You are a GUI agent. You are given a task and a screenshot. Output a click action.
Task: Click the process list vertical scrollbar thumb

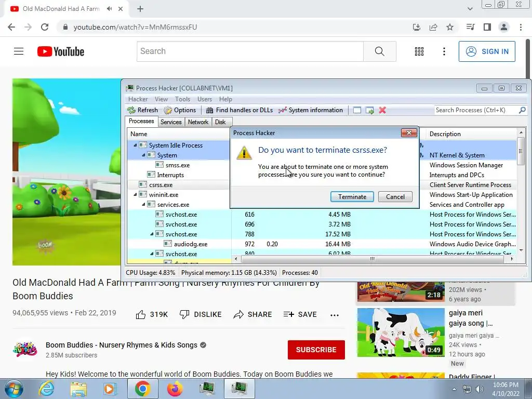click(521, 151)
